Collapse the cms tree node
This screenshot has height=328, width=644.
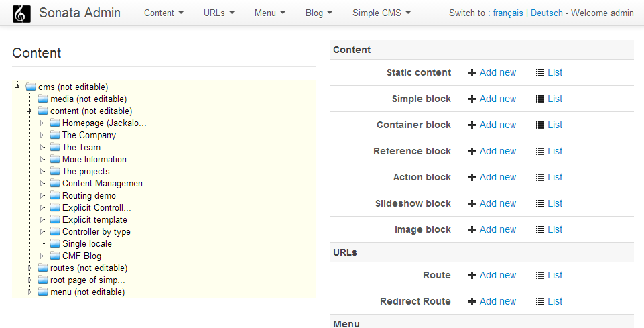[x=18, y=86]
